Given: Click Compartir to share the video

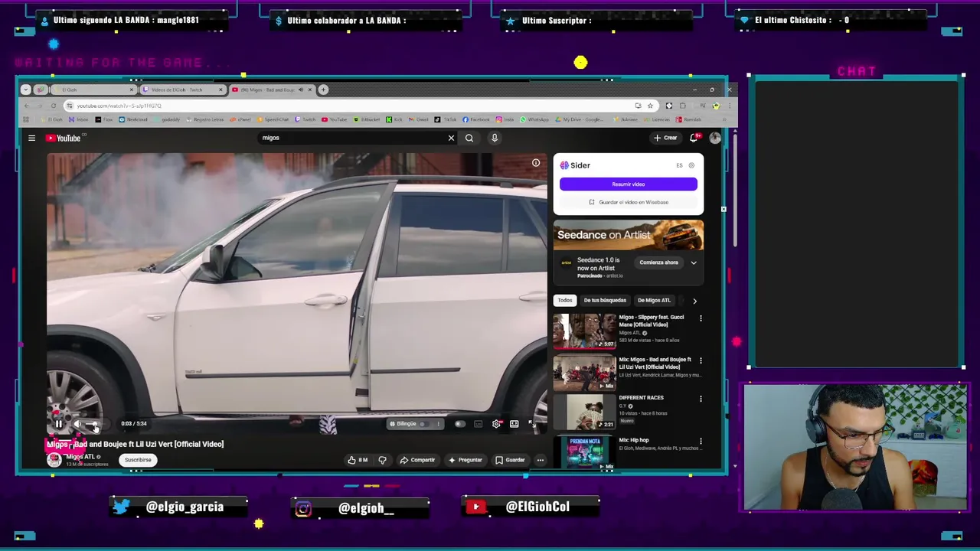Looking at the screenshot, I should click(417, 460).
